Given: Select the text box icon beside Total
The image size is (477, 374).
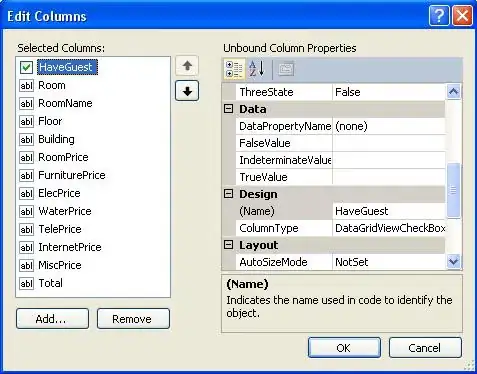Looking at the screenshot, I should [x=26, y=283].
